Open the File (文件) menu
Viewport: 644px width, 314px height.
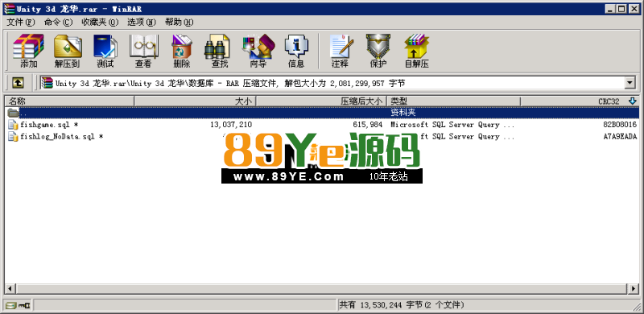point(21,23)
